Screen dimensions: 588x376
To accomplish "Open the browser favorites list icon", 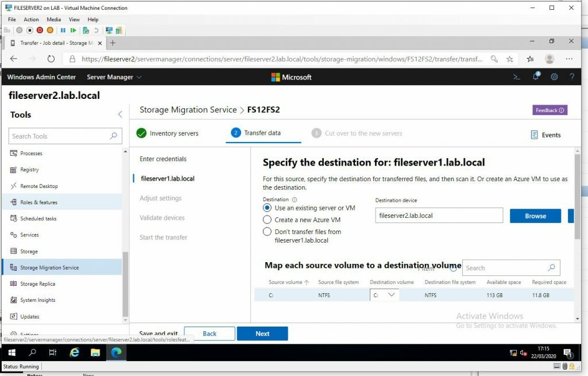I will point(530,59).
